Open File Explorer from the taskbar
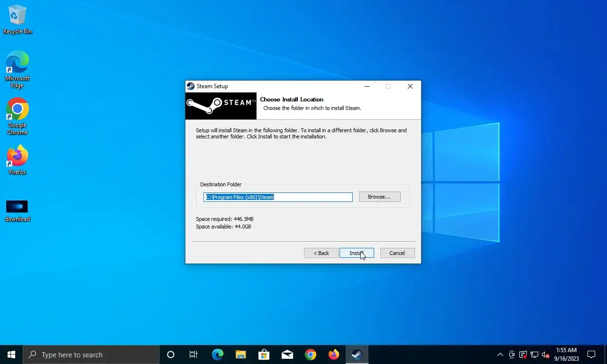Image resolution: width=607 pixels, height=364 pixels. tap(240, 355)
